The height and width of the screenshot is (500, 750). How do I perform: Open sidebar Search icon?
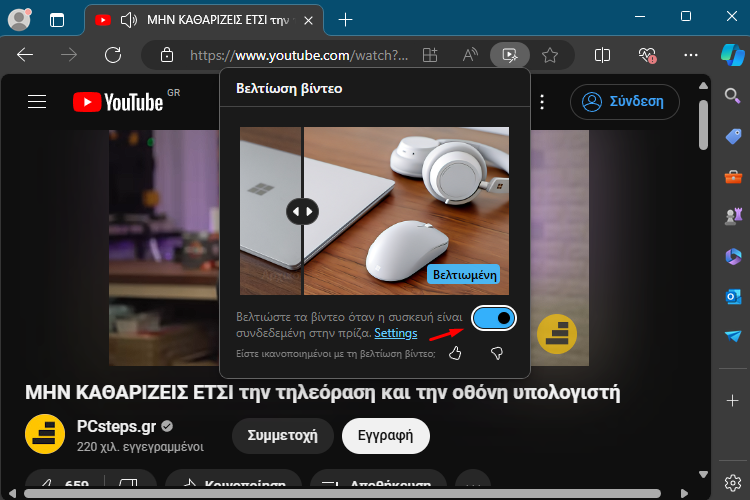(x=732, y=96)
